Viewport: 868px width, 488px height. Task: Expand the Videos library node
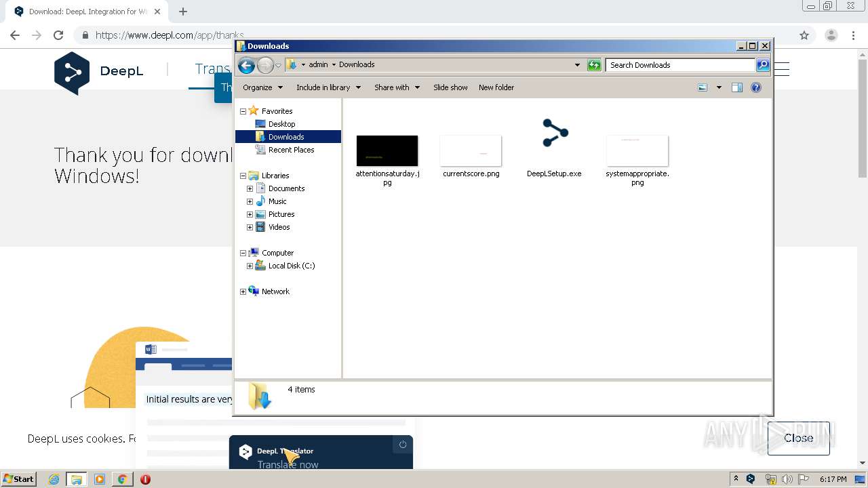click(x=250, y=227)
